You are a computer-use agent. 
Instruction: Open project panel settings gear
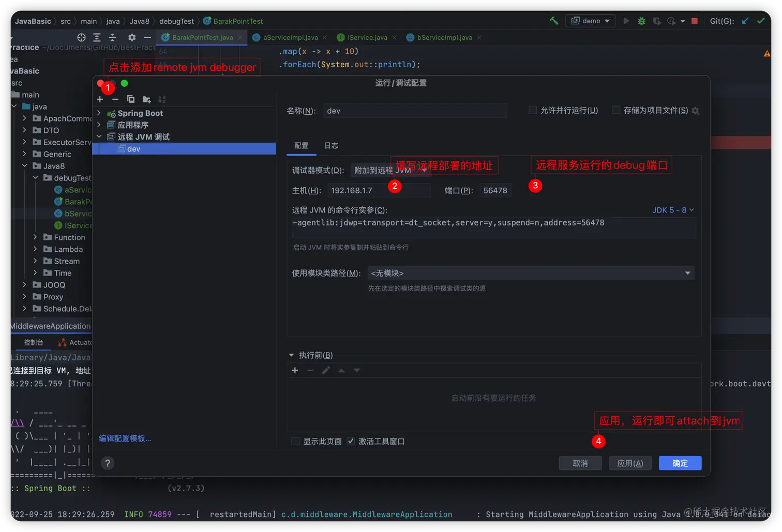132,37
